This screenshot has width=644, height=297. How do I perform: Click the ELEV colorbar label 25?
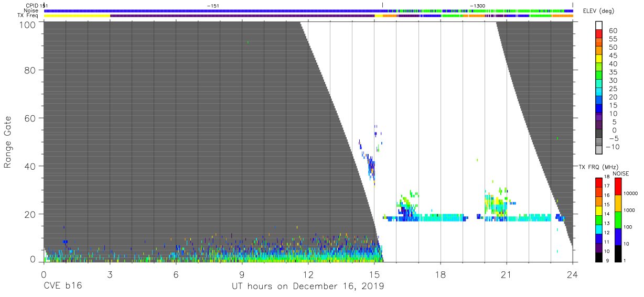click(613, 89)
